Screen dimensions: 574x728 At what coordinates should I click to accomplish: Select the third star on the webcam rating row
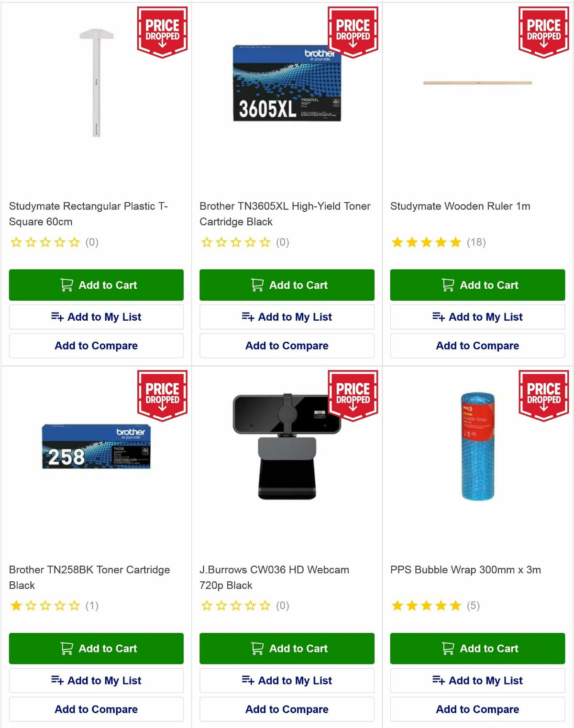tap(236, 606)
